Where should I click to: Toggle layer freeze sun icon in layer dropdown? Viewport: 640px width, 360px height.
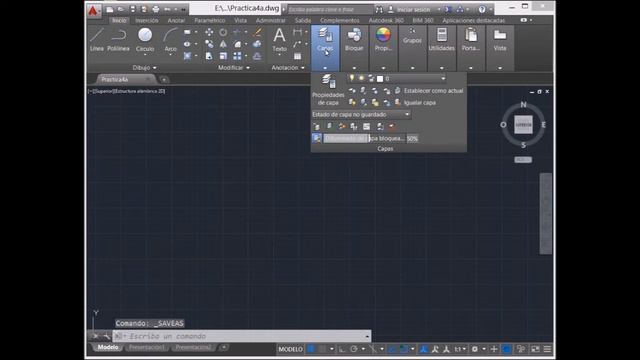coord(361,78)
